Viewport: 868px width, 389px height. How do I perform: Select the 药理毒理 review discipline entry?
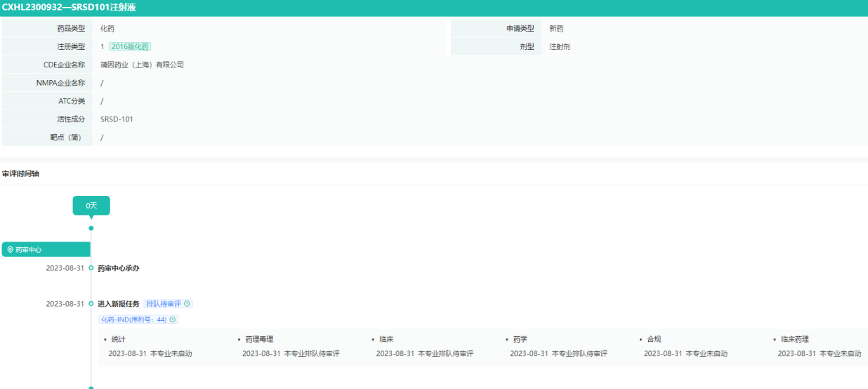tap(259, 339)
